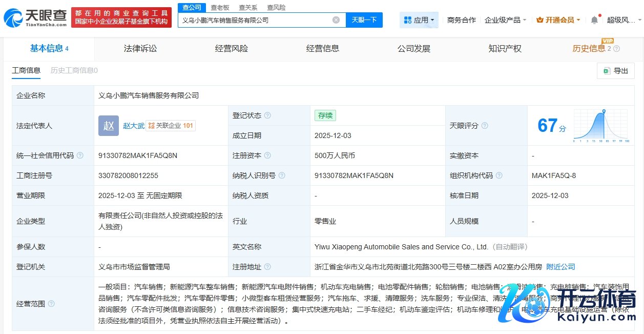This screenshot has height=334, width=644.
Task: Switch to the 法律诉讼 tab
Action: tap(140, 49)
